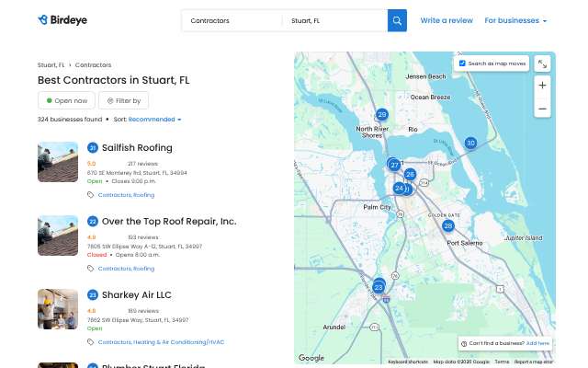Image resolution: width=588 pixels, height=368 pixels.
Task: Click number badge beside Sailfish Roofing
Action: pos(93,148)
